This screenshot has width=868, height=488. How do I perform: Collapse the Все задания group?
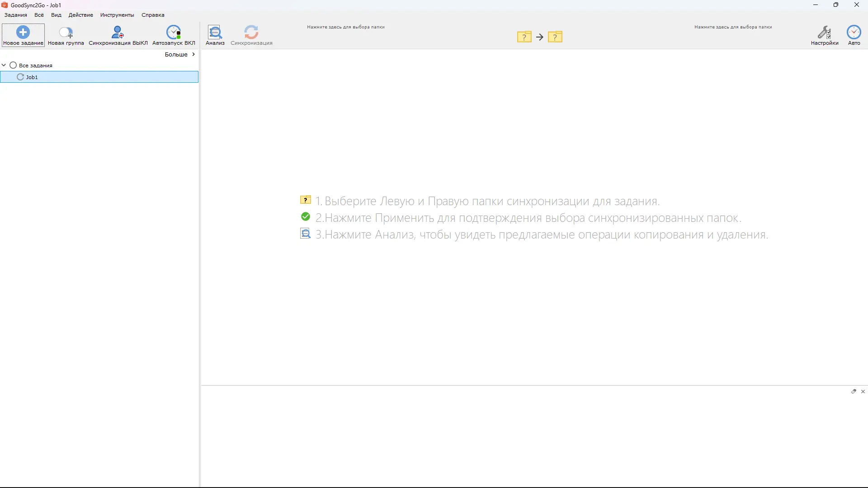(x=4, y=65)
